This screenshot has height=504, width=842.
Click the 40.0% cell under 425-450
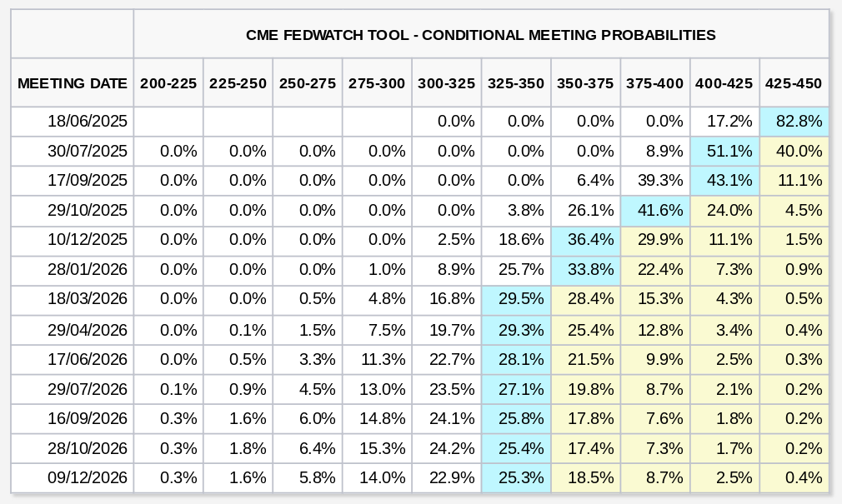794,152
